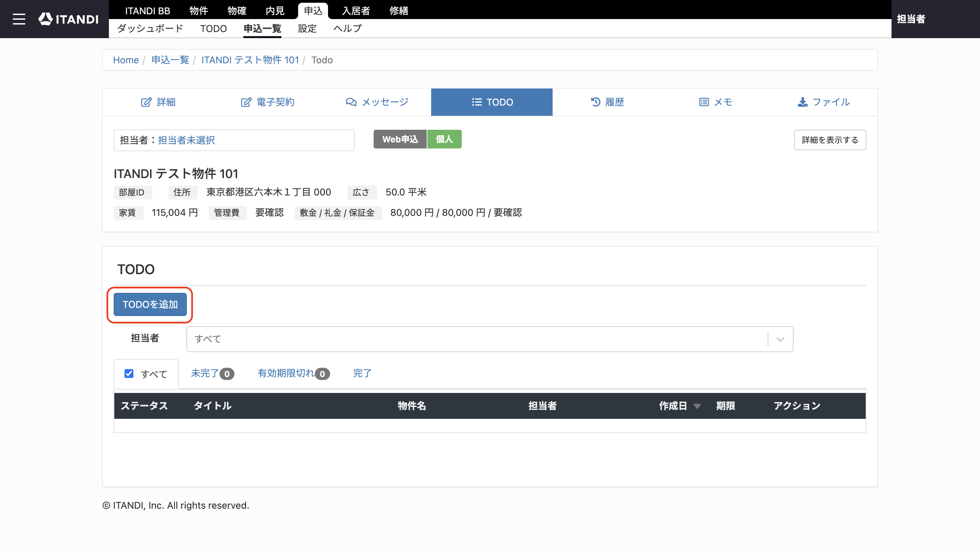Click the メッセージ chat bubble icon
This screenshot has height=553, width=980.
[351, 102]
